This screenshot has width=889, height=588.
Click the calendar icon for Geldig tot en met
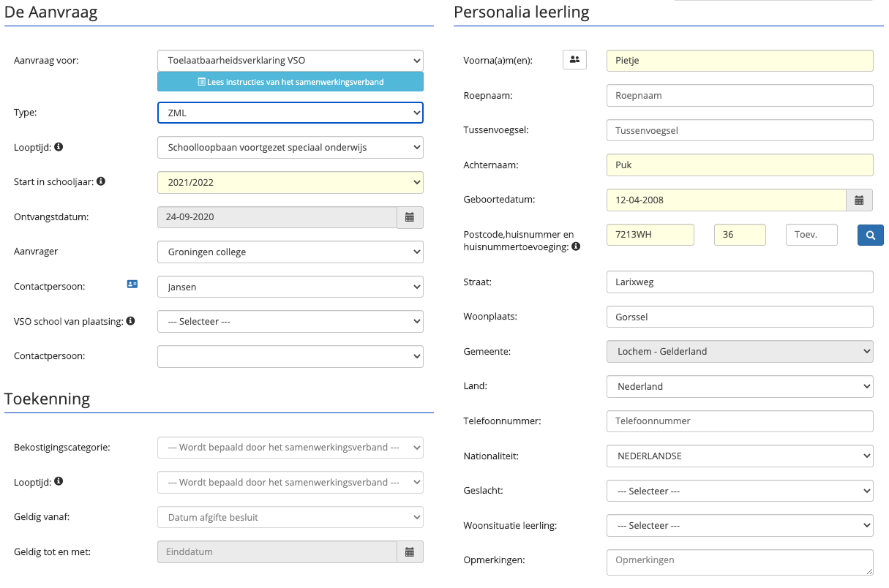tap(410, 551)
